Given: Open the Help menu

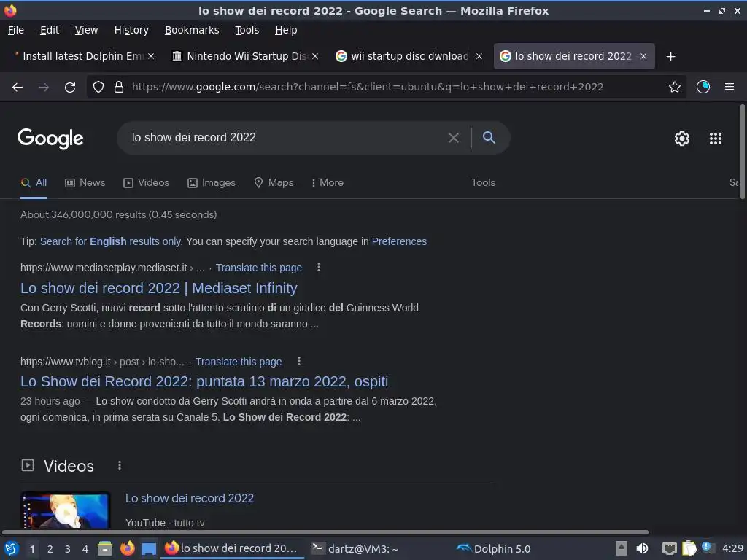Looking at the screenshot, I should (286, 30).
